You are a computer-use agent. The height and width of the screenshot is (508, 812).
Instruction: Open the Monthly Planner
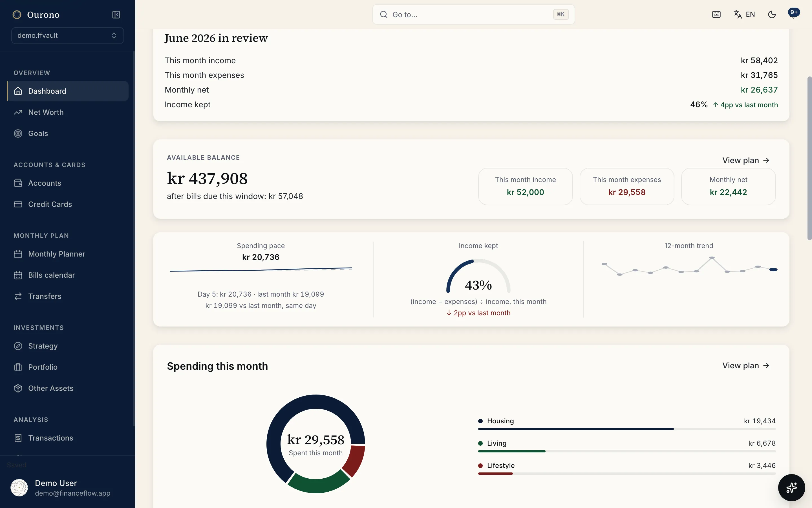pos(67,254)
